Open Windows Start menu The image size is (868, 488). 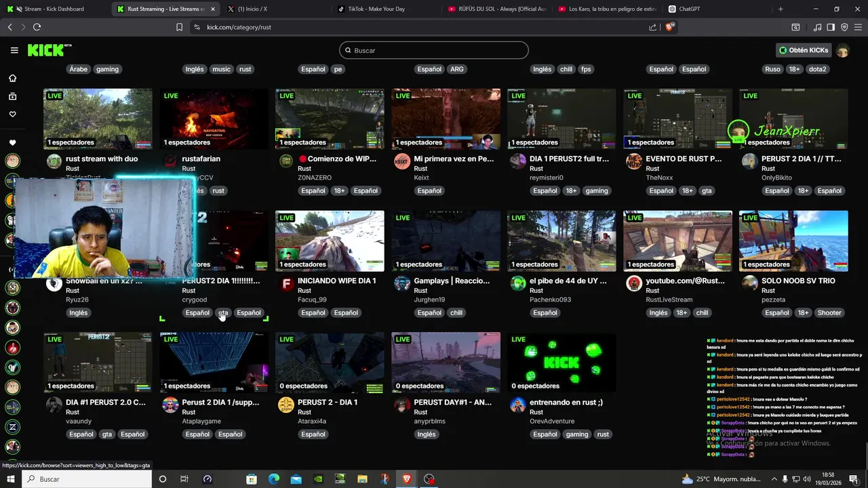coord(12,479)
